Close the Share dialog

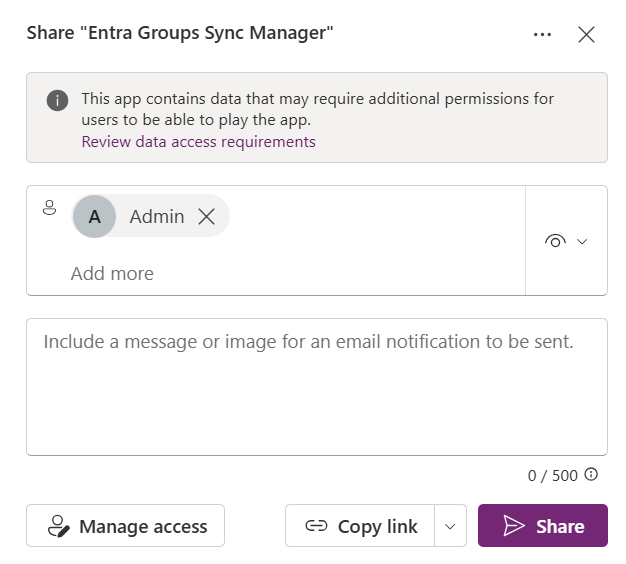pyautogui.click(x=587, y=34)
